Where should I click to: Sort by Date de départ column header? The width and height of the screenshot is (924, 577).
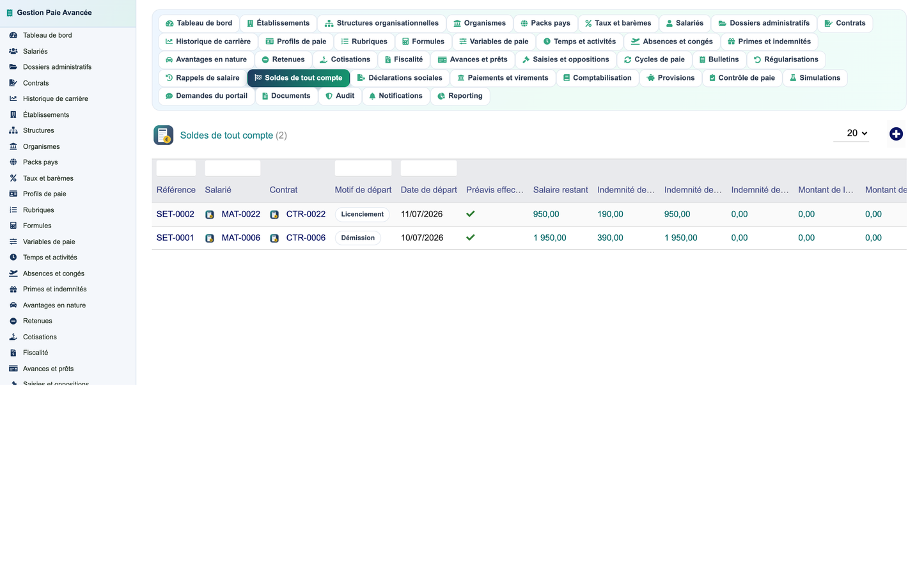click(x=429, y=190)
